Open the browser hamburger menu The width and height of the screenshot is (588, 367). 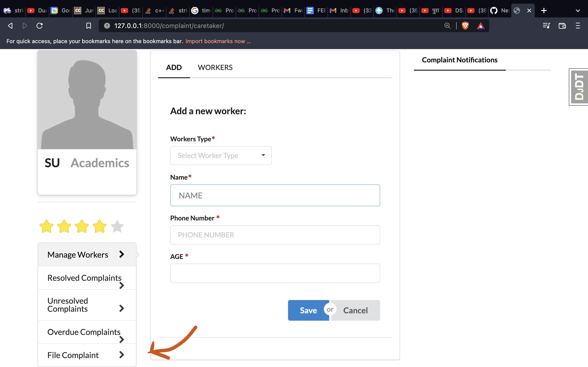[x=578, y=25]
